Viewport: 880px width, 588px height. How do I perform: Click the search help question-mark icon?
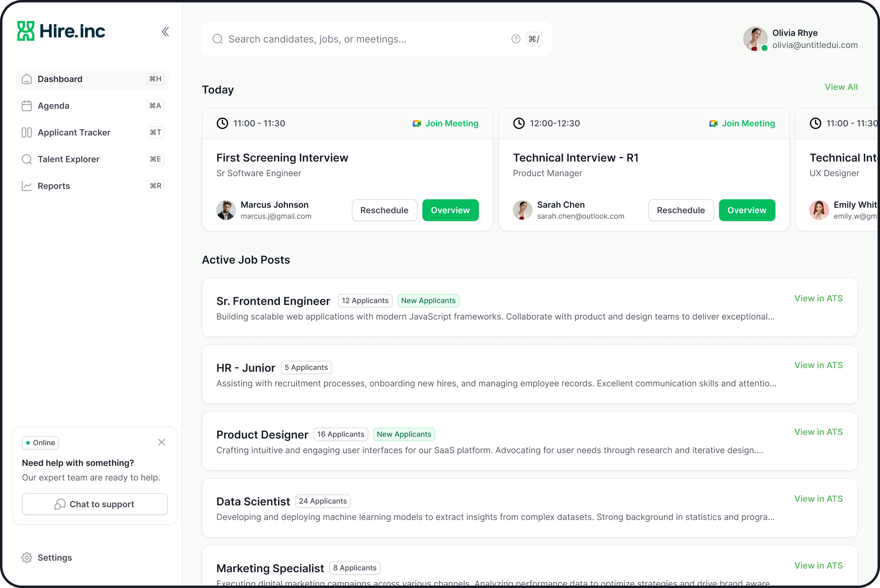pyautogui.click(x=516, y=39)
